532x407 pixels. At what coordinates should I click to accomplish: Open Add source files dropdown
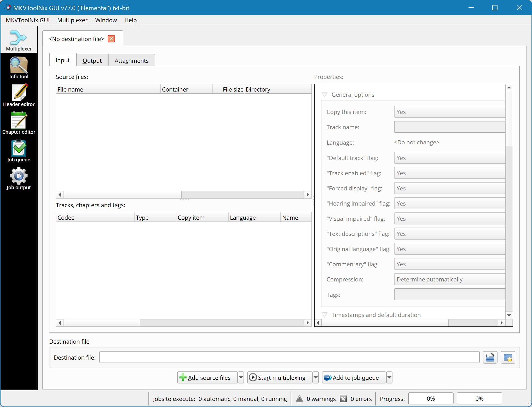240,377
